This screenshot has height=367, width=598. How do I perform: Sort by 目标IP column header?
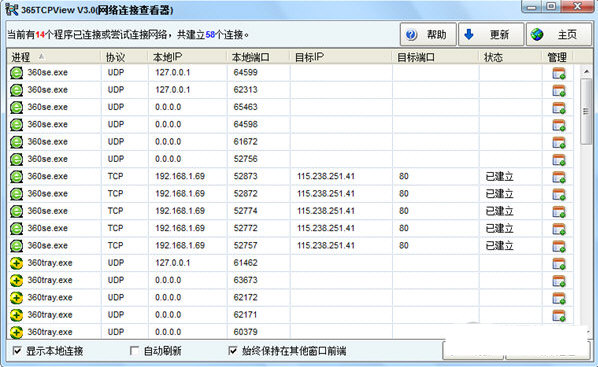click(x=341, y=57)
